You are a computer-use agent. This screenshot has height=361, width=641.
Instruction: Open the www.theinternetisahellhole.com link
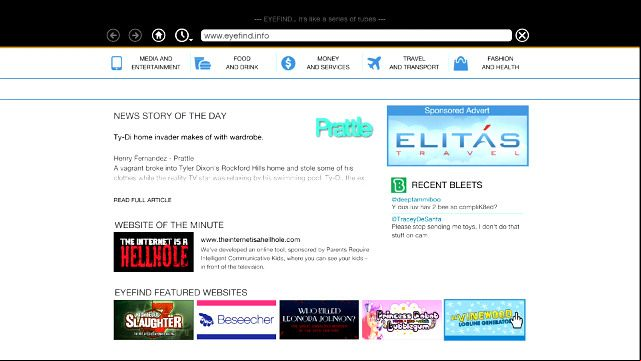click(251, 240)
